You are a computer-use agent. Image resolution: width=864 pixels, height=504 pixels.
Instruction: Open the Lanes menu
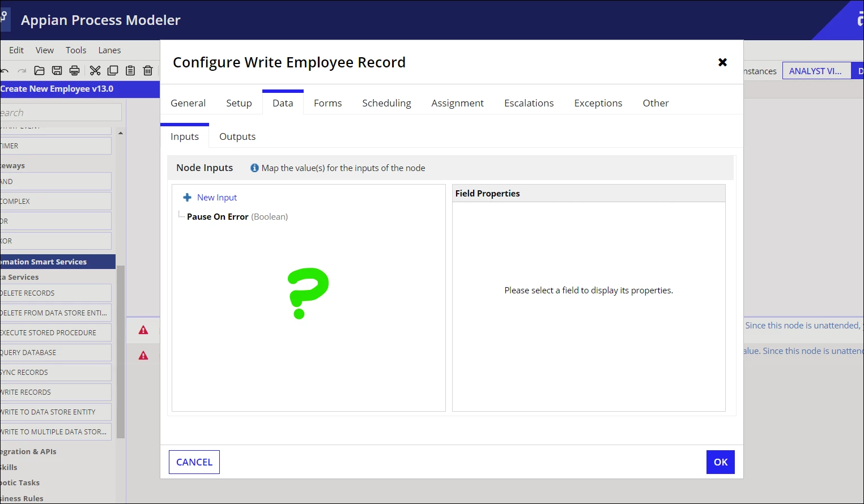[109, 50]
